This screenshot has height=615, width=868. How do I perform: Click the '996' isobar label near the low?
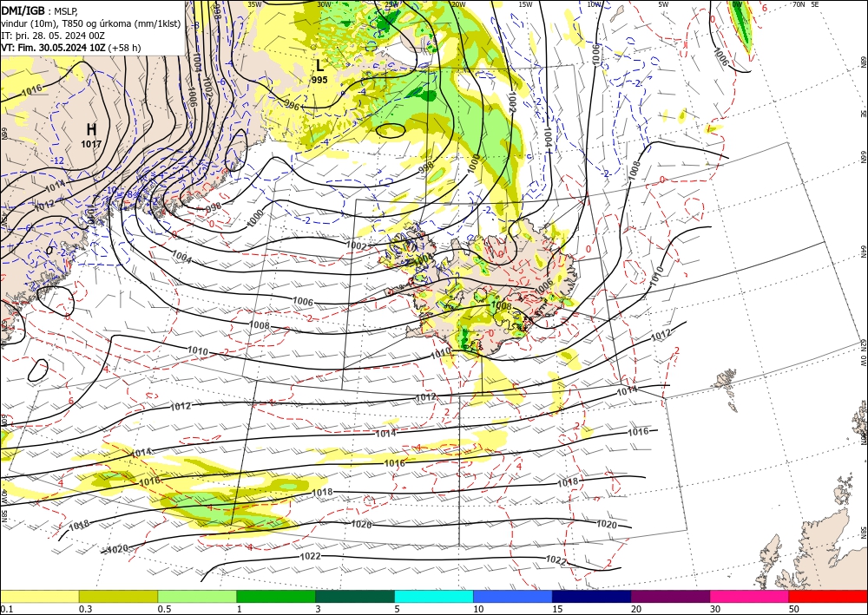292,104
